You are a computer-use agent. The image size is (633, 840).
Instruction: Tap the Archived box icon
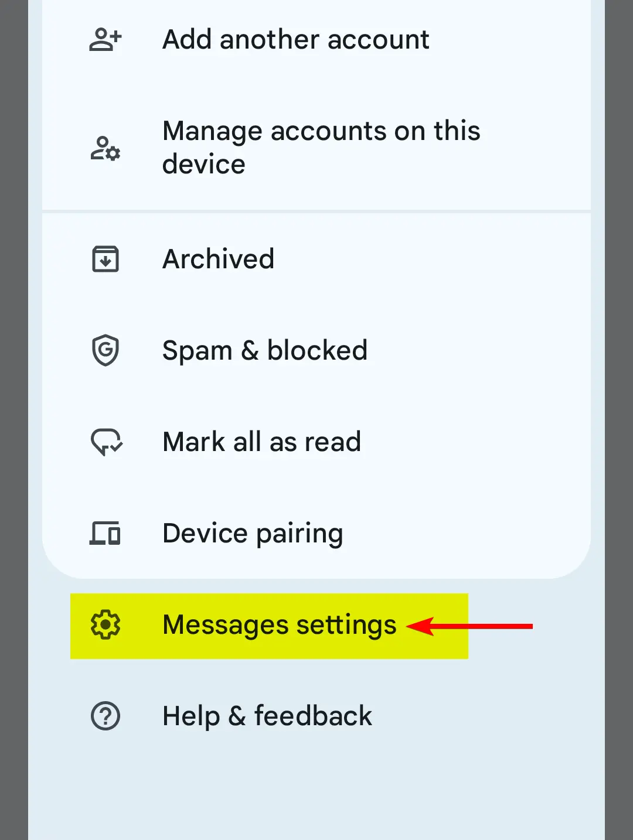pos(105,259)
